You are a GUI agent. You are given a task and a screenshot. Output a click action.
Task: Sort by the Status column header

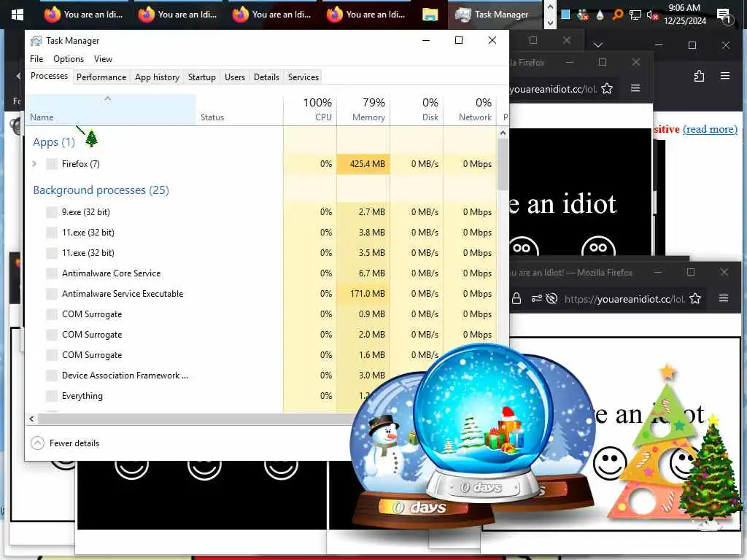tap(239, 109)
